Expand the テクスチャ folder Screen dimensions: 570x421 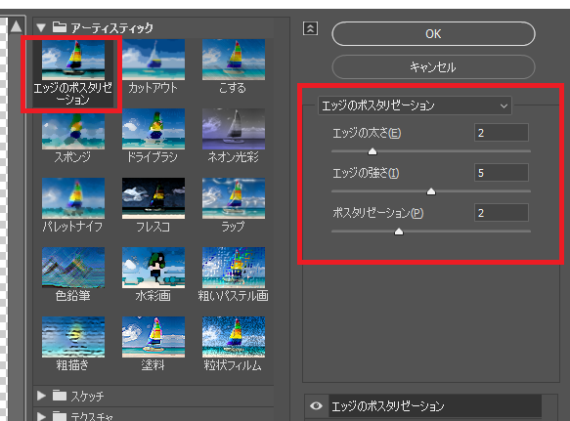pos(41,416)
